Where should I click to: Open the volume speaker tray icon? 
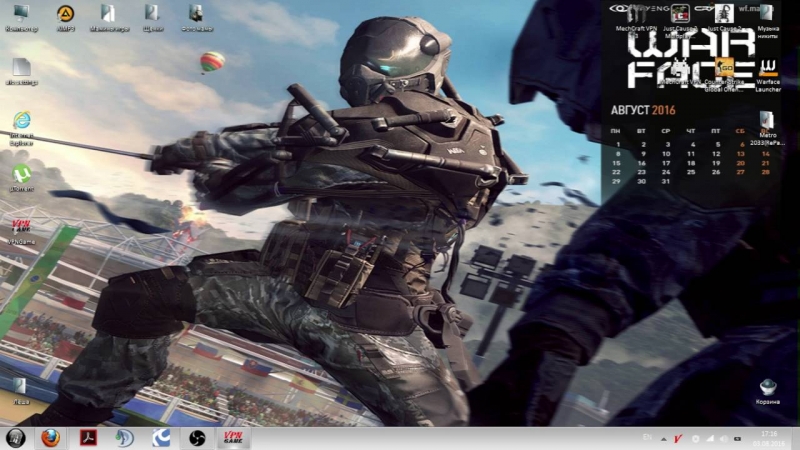tap(723, 439)
